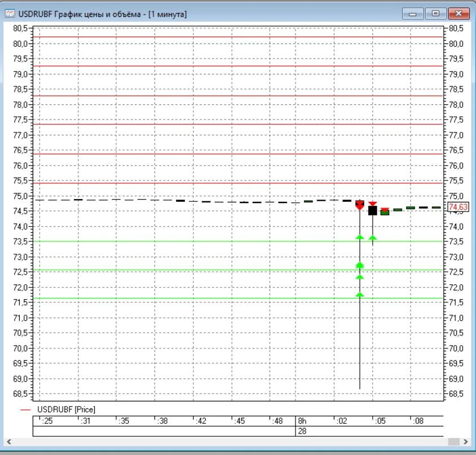Viewport: 476px width, 455px height.
Task: Click the 80,5 label on left price axis
Action: pyautogui.click(x=20, y=29)
